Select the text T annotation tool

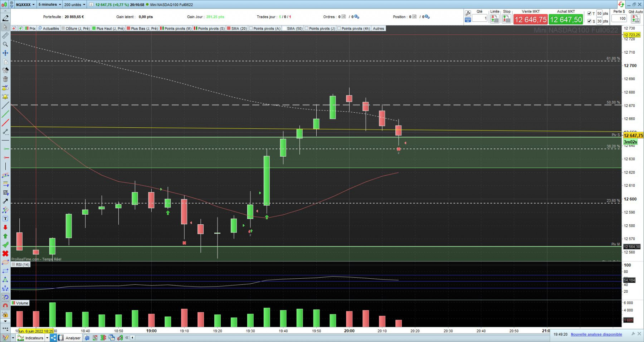click(5, 219)
